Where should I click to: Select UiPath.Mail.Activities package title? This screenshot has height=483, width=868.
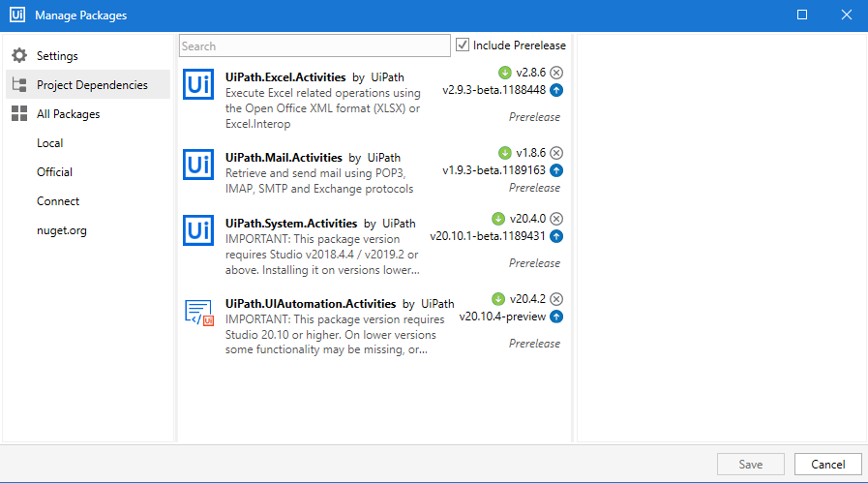tap(284, 158)
